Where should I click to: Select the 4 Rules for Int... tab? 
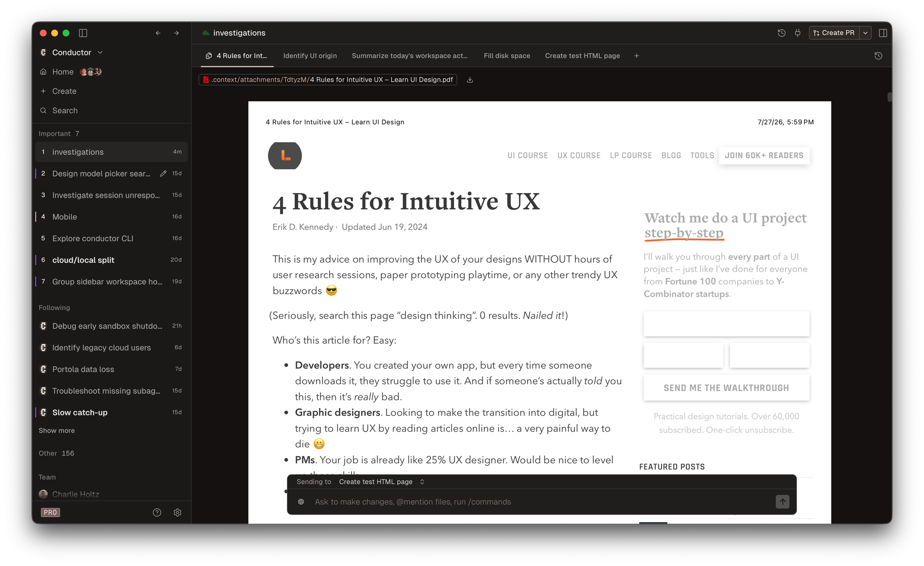236,56
